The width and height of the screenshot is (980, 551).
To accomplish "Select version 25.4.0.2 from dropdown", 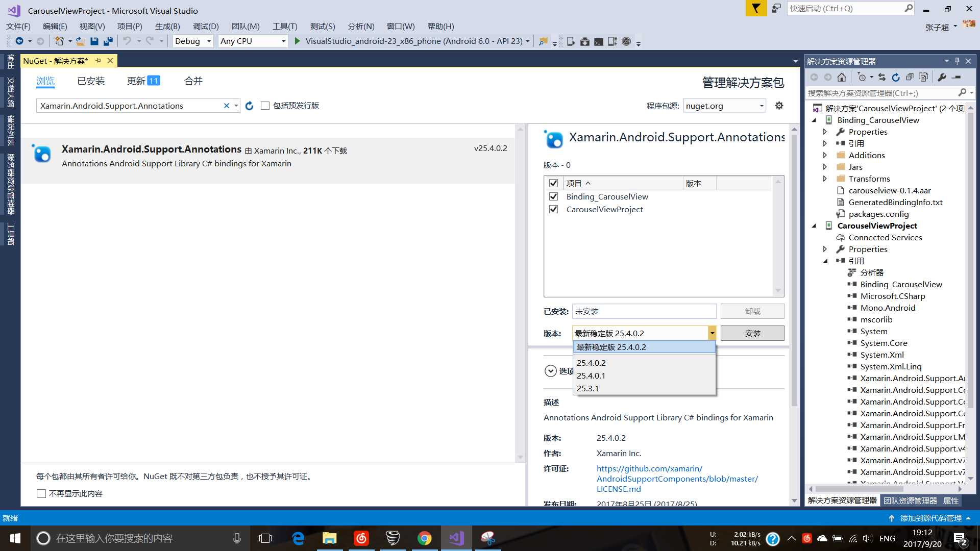I will (590, 362).
